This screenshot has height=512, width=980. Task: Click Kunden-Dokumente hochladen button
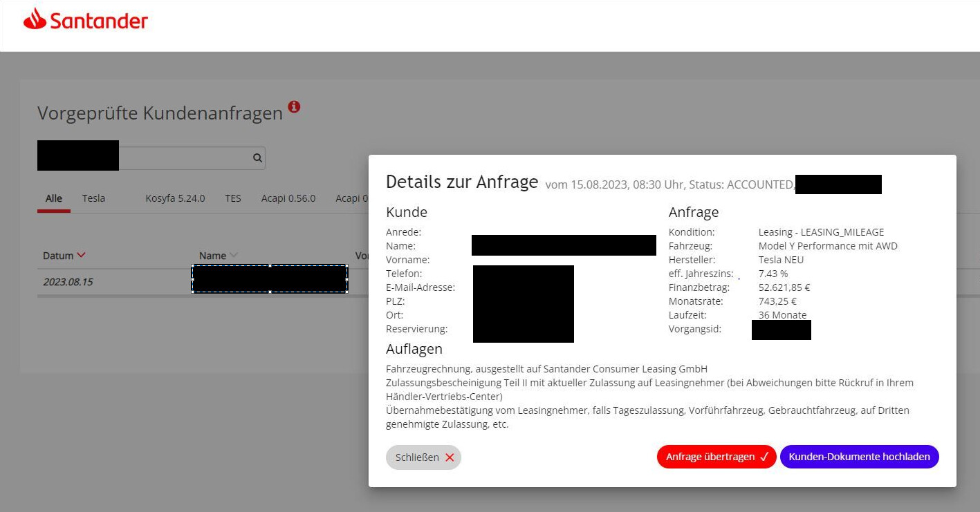click(860, 457)
